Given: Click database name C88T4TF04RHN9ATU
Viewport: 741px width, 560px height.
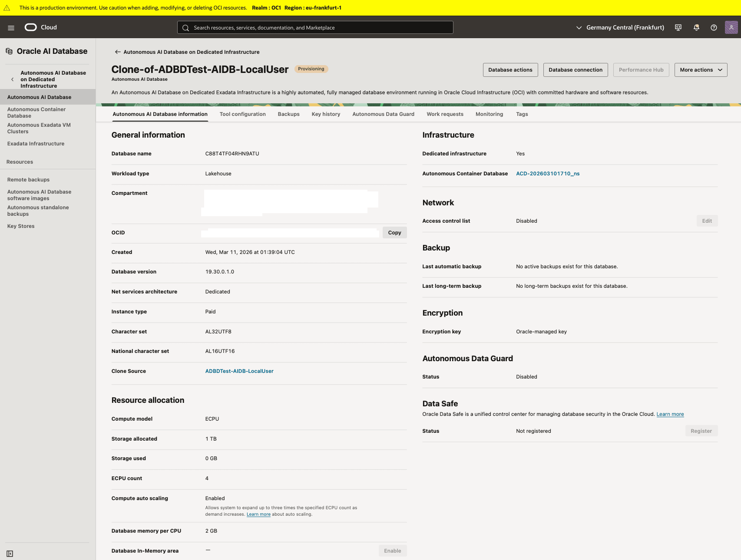Looking at the screenshot, I should point(232,154).
